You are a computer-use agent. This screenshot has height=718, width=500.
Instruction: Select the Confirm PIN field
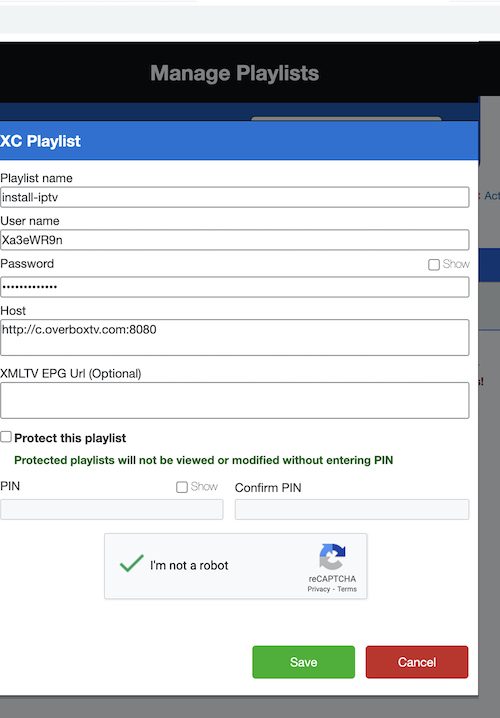click(352, 510)
